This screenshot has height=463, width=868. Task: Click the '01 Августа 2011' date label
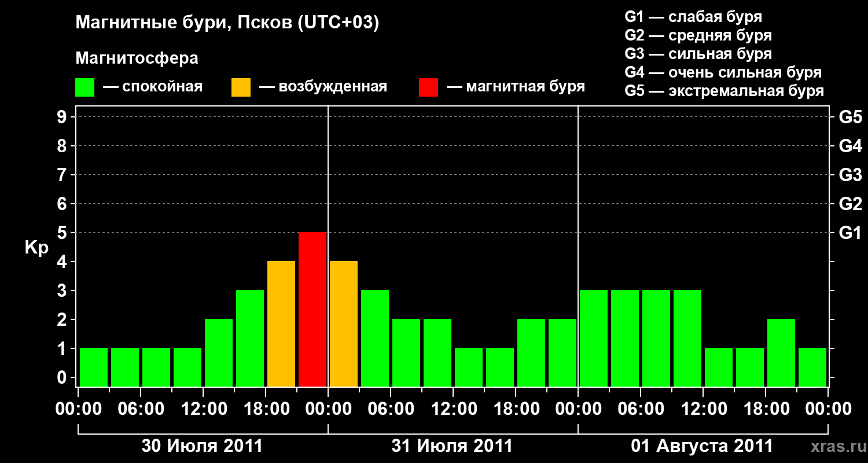[x=702, y=446]
